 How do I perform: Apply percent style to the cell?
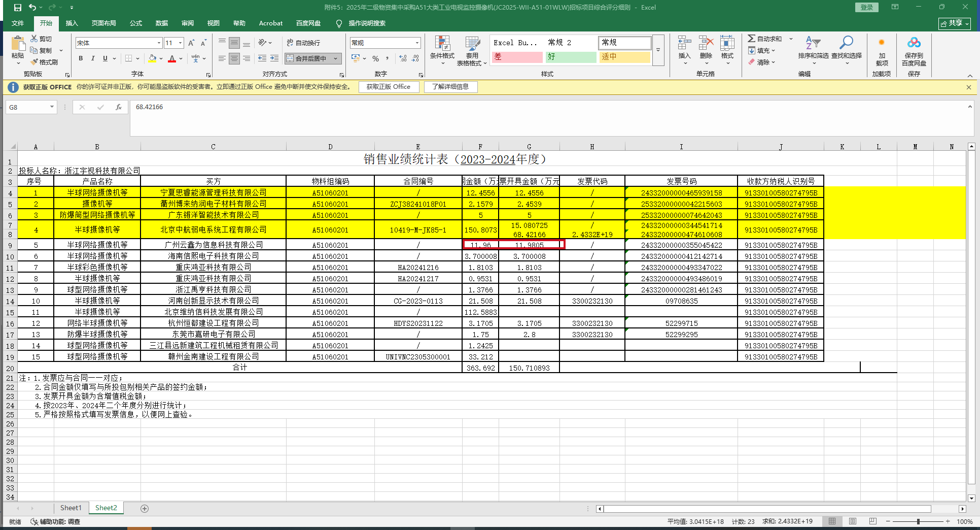click(x=375, y=58)
